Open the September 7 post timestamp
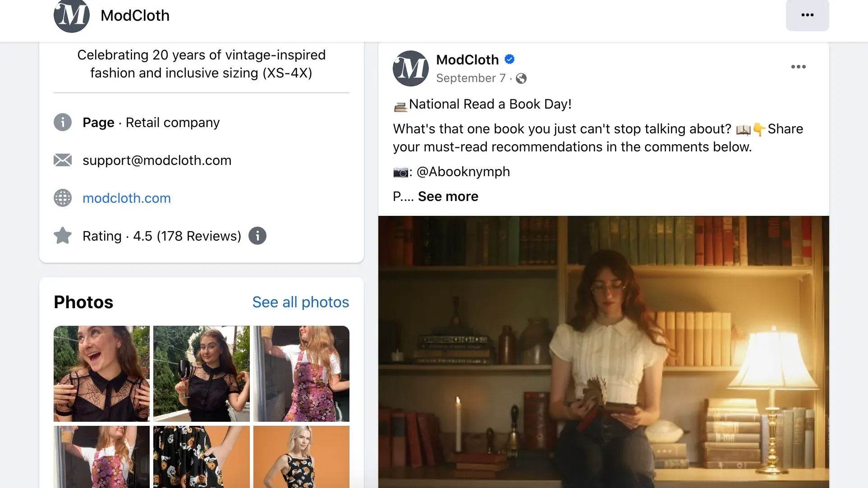This screenshot has width=868, height=488. click(x=471, y=78)
